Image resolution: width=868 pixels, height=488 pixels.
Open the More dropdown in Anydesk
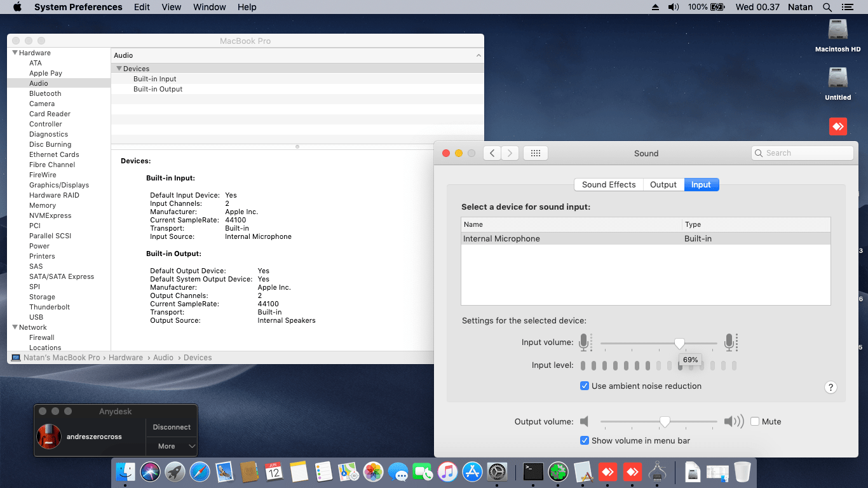point(172,446)
